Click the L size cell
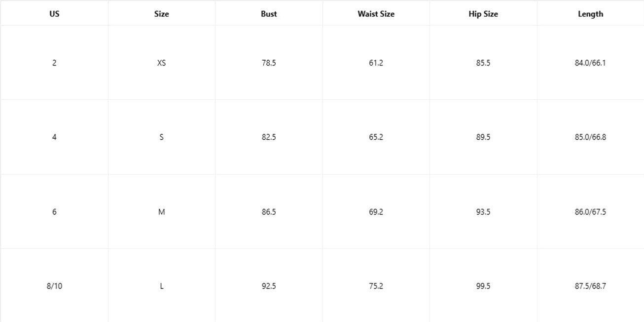Image resolution: width=644 pixels, height=322 pixels. [161, 286]
